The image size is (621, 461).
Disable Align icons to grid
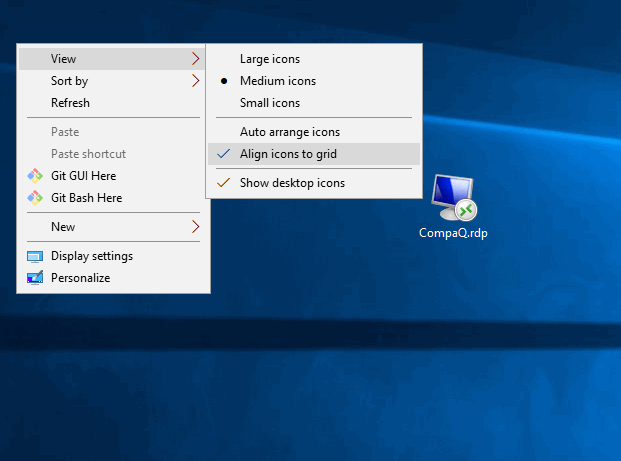(x=288, y=154)
